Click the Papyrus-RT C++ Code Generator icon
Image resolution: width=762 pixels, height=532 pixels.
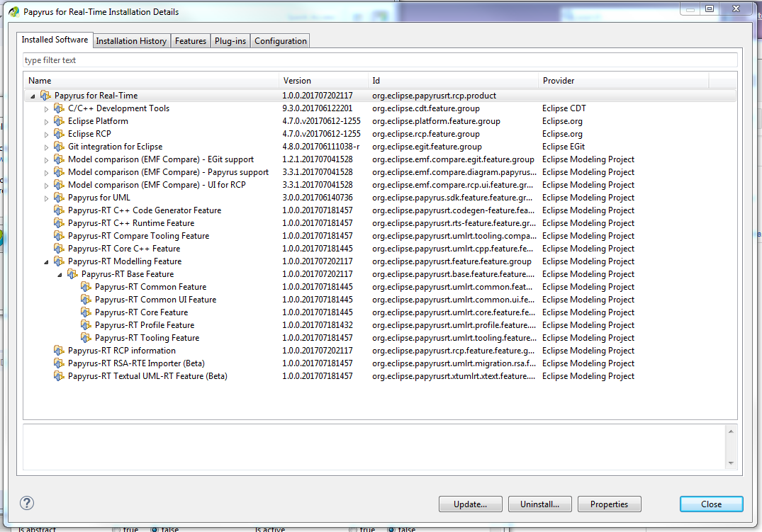point(59,210)
